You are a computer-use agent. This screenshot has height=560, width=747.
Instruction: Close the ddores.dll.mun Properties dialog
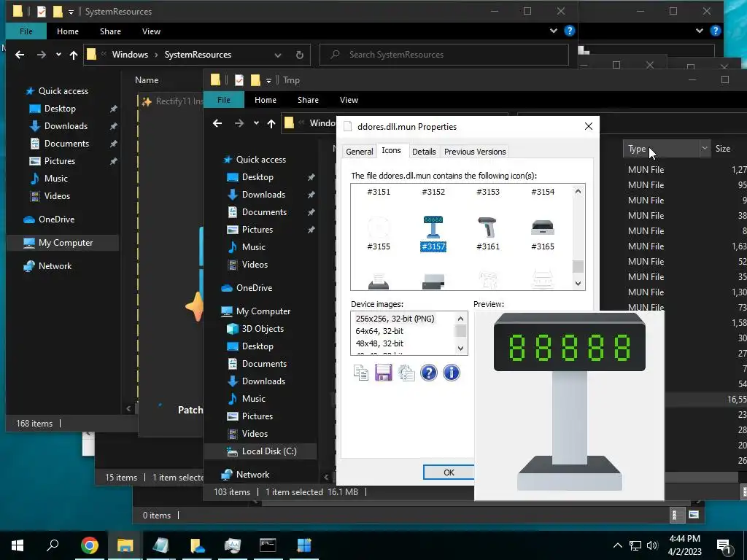pos(589,126)
